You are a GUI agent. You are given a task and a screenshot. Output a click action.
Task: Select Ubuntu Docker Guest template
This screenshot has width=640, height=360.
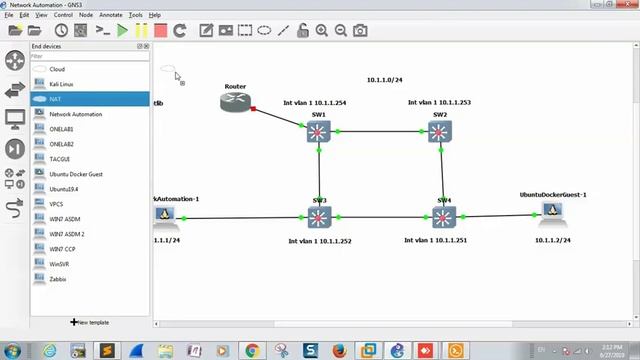coord(90,174)
